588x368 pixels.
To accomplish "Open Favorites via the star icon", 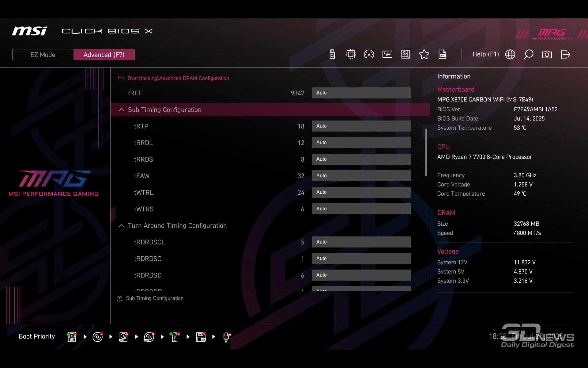I will point(424,55).
